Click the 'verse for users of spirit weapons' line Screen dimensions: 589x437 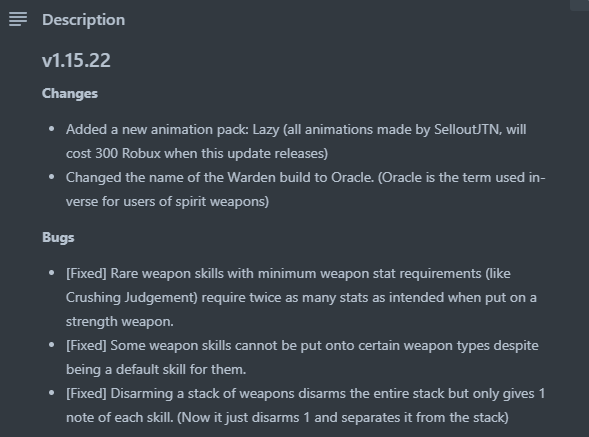point(168,202)
